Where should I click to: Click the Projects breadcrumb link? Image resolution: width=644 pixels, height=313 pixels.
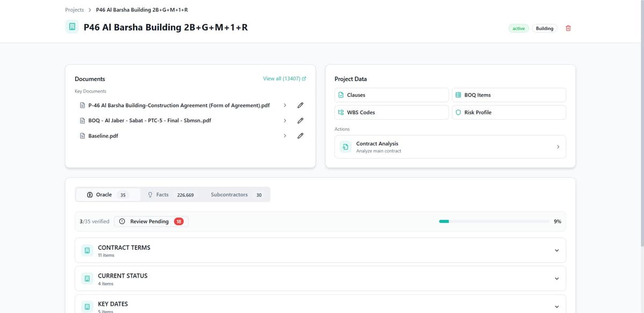[x=74, y=9]
